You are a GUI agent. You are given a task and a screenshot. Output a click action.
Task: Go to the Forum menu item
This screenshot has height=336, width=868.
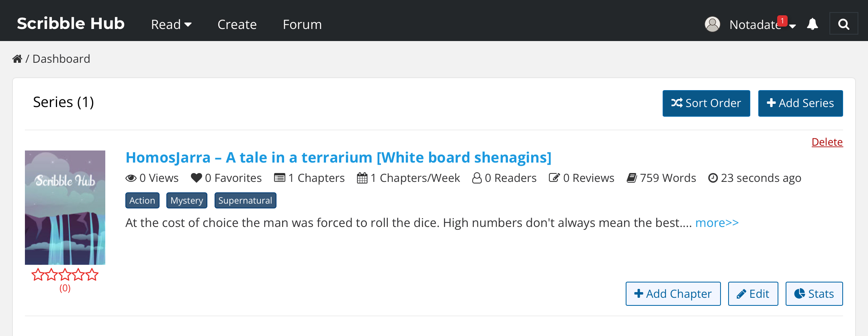[x=302, y=25]
